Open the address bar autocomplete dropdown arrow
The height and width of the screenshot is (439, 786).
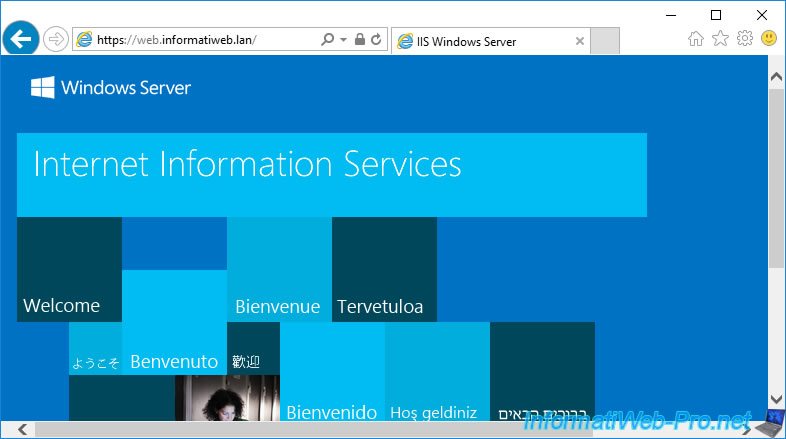pyautogui.click(x=343, y=39)
